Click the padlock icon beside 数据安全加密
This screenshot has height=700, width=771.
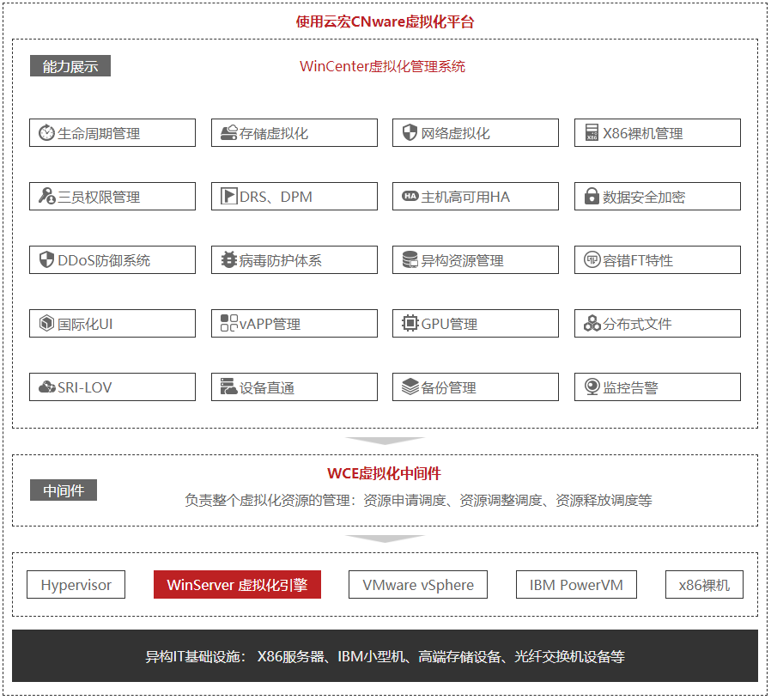coord(592,197)
